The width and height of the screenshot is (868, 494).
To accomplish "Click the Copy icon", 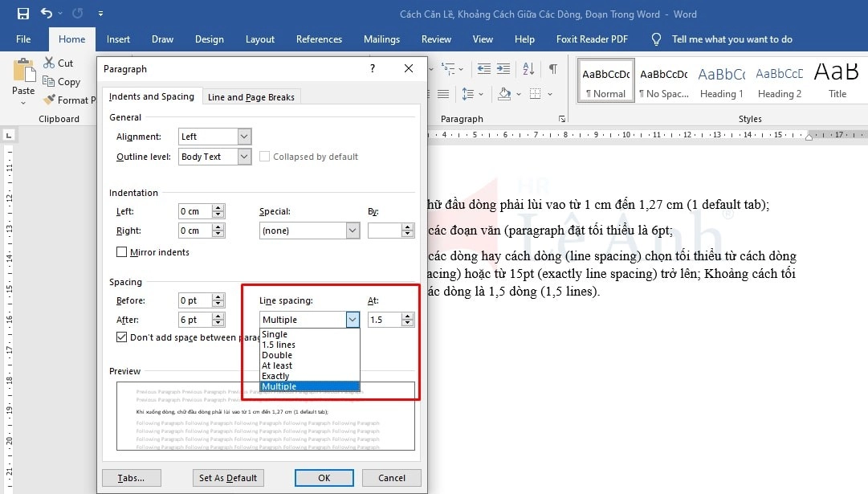I will [50, 81].
